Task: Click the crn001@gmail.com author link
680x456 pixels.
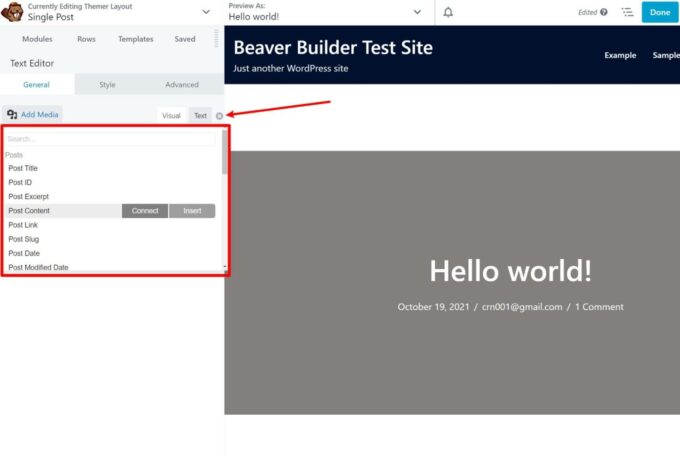Action: coord(522,307)
